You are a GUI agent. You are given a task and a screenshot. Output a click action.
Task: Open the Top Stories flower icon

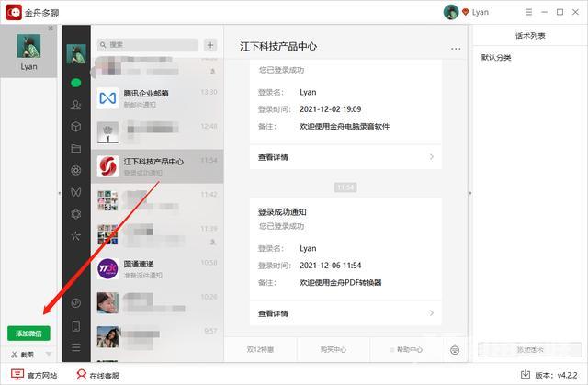[75, 214]
